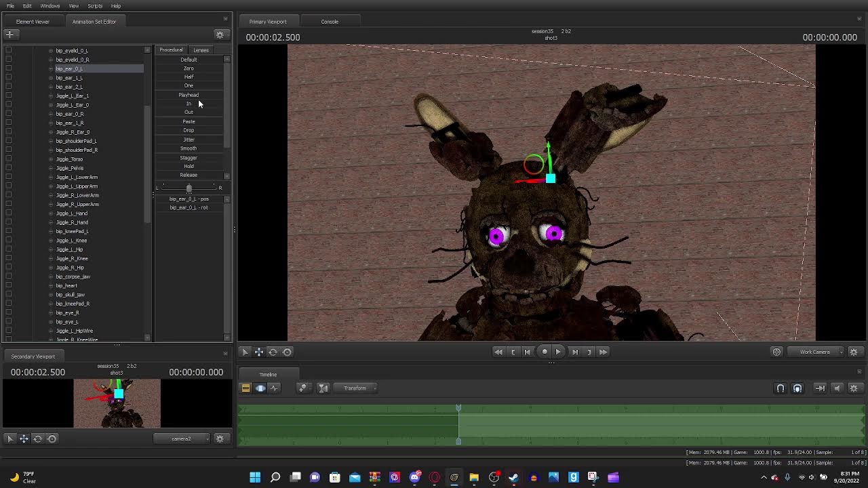
Task: Toggle checkbox beside bip_eyelid_0_L
Action: (x=8, y=51)
